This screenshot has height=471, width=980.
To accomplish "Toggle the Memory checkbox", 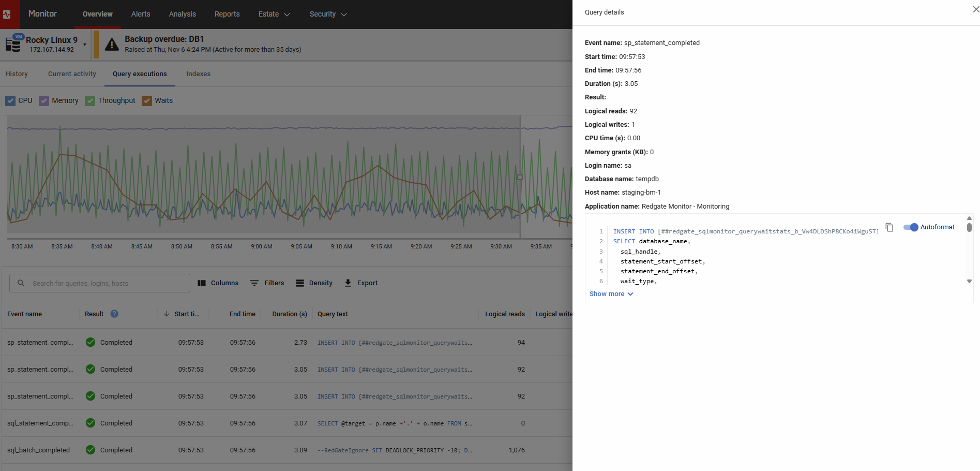I will (x=44, y=101).
